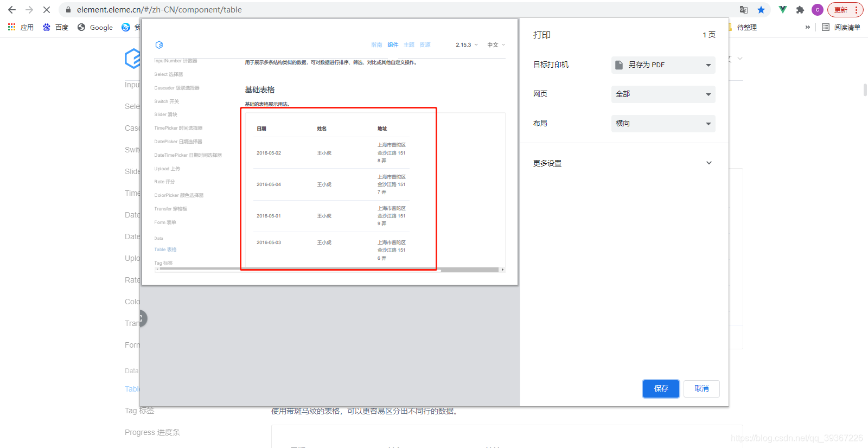The width and height of the screenshot is (868, 448).
Task: Click date cell 2016-05-04
Action: [269, 184]
